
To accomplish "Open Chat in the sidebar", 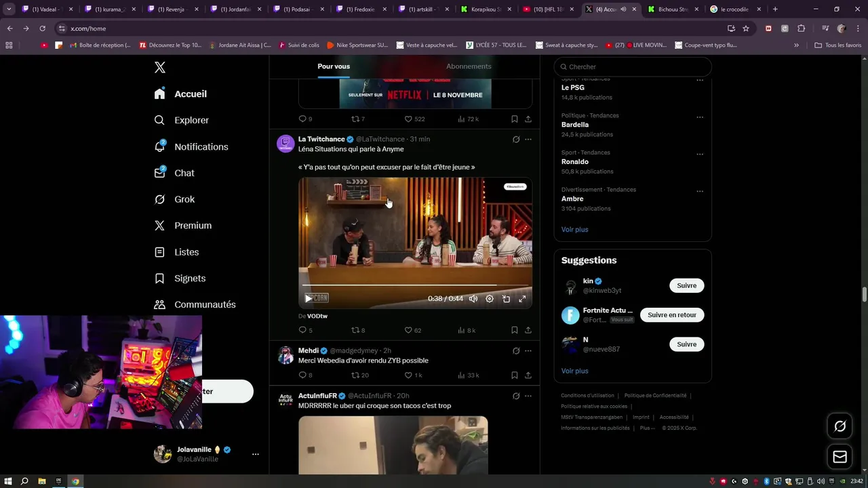I will (174, 174).
